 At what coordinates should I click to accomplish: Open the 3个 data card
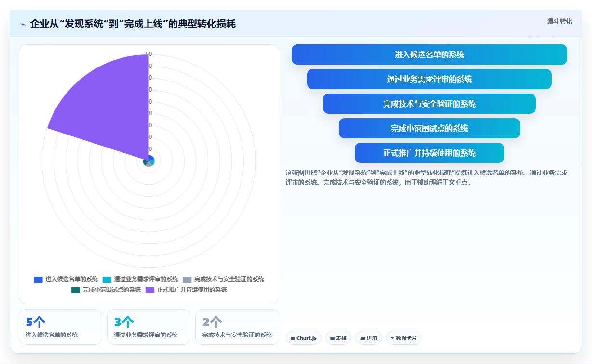(x=148, y=327)
